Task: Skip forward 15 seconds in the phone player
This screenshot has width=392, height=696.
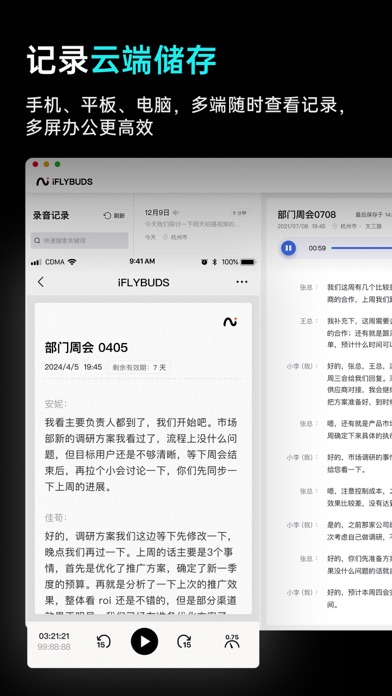Action: [184, 641]
